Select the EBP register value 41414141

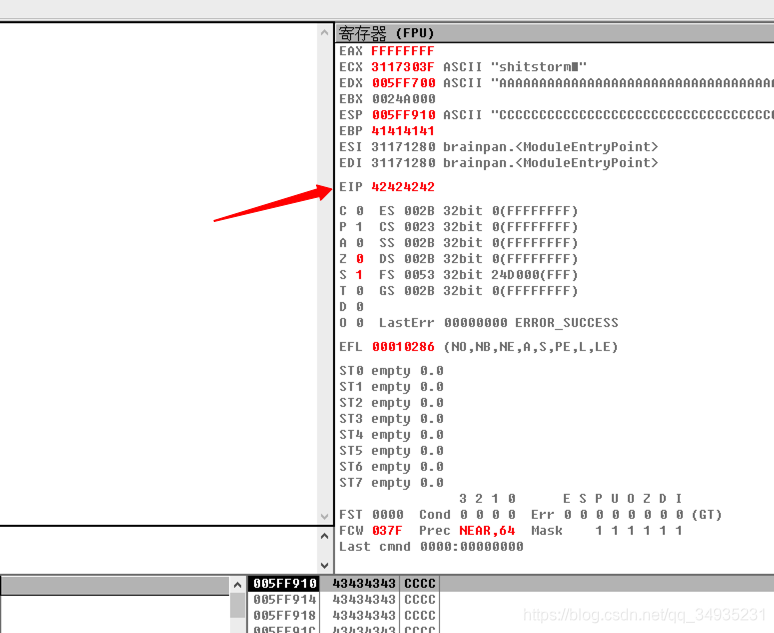pyautogui.click(x=402, y=131)
